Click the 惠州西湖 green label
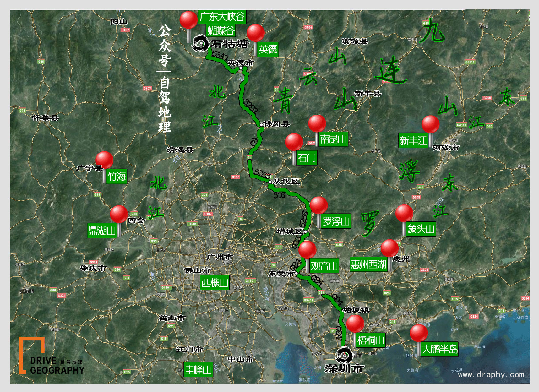Image resolution: width=539 pixels, height=392 pixels. tap(368, 264)
